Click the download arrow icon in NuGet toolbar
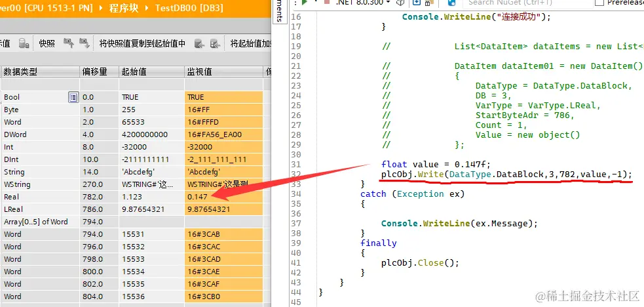This screenshot has height=307, width=644. click(417, 3)
